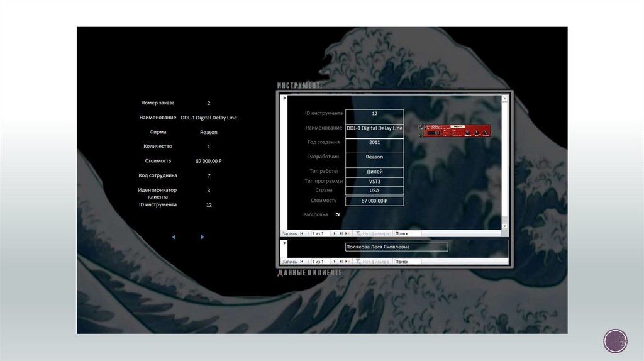
Task: Click the Тип программы field VST3
Action: tap(375, 182)
